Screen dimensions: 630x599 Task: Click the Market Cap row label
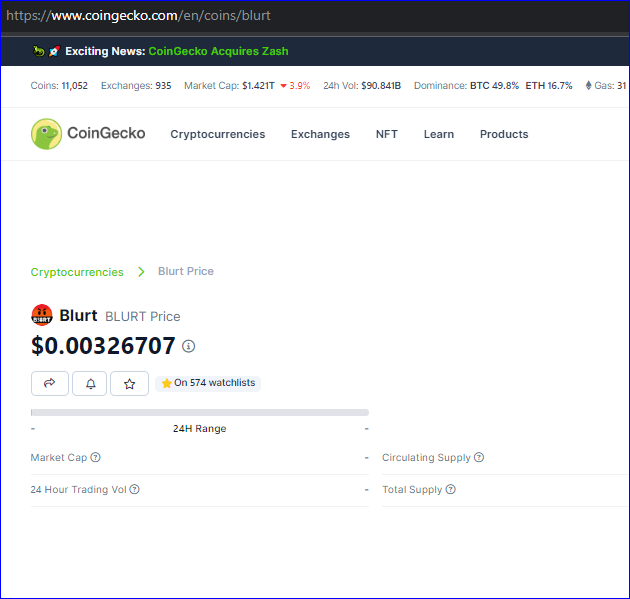click(x=59, y=458)
